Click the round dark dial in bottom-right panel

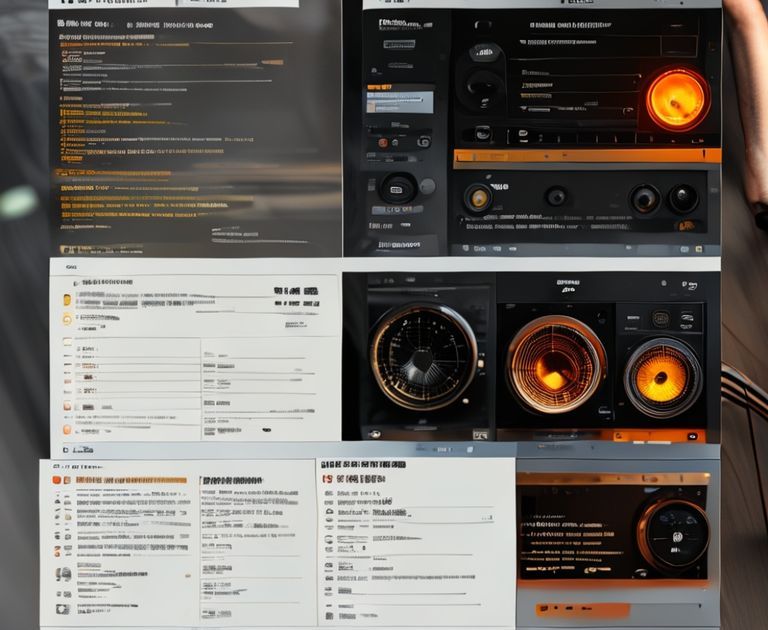click(672, 533)
